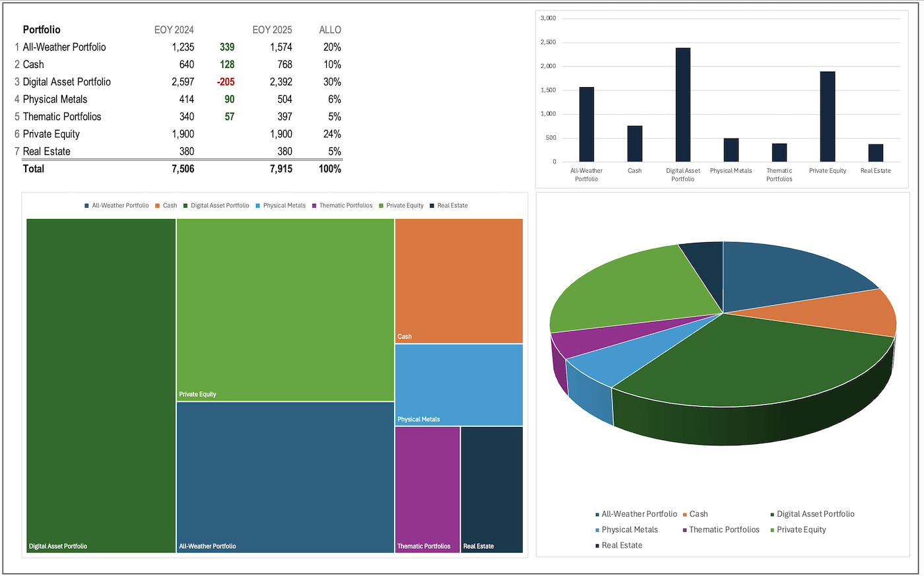This screenshot has width=924, height=578.
Task: Select the Total EOY 2025 cell 7,915
Action: pyautogui.click(x=280, y=169)
